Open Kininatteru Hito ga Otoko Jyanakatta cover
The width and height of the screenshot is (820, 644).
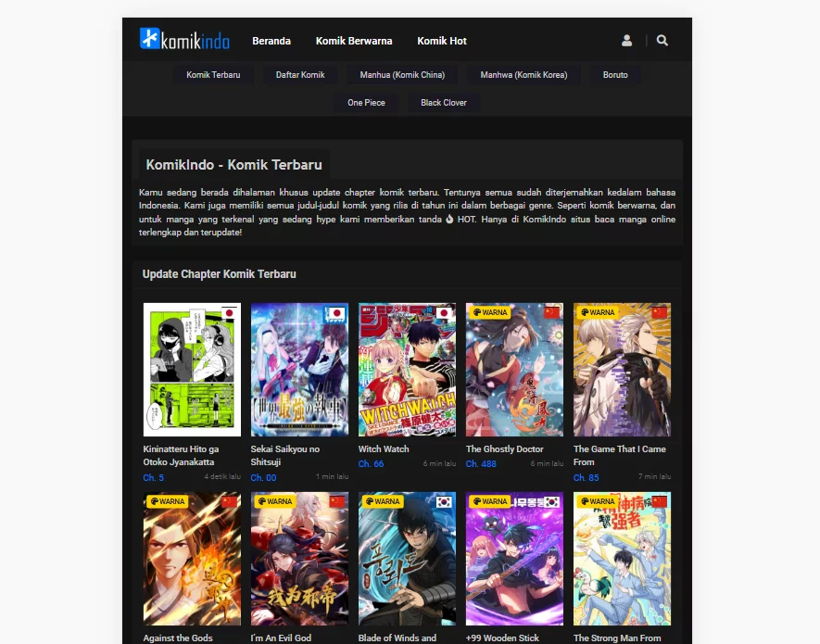(x=192, y=369)
